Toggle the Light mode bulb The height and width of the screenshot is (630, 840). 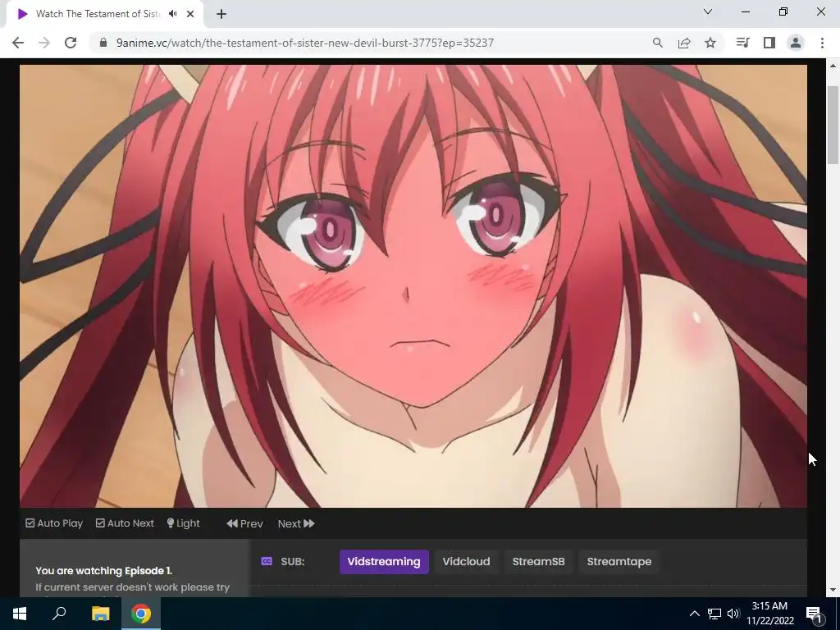pyautogui.click(x=183, y=523)
